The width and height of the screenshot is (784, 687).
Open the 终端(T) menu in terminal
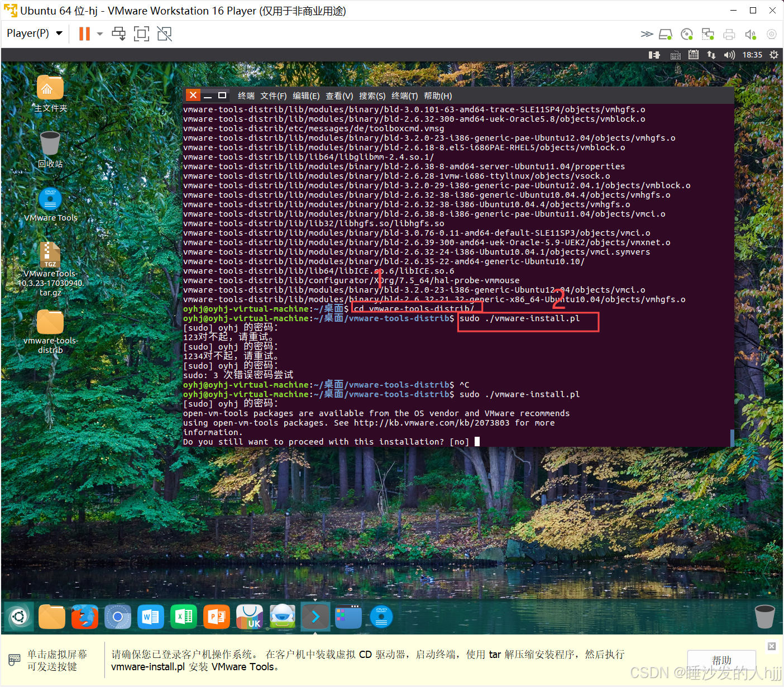click(x=405, y=96)
